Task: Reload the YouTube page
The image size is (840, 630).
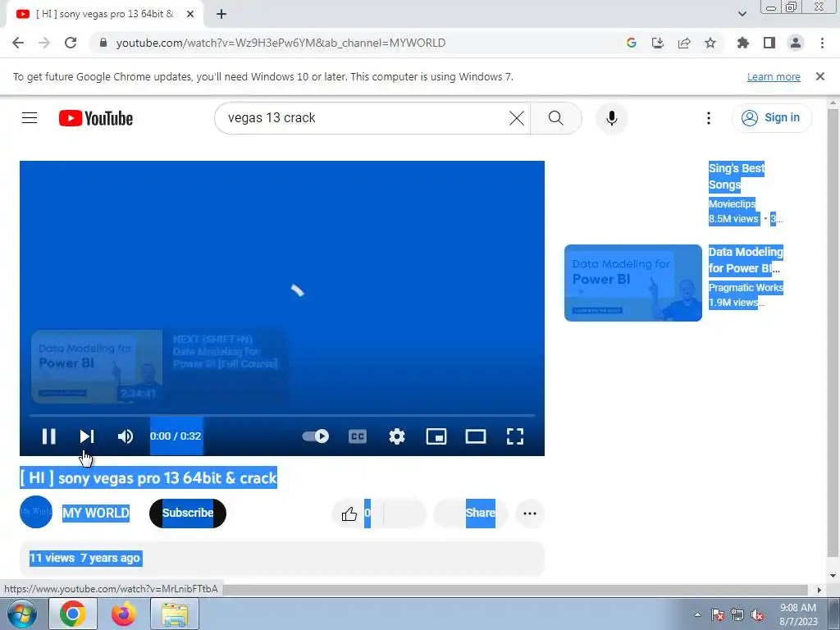Action: [x=71, y=43]
